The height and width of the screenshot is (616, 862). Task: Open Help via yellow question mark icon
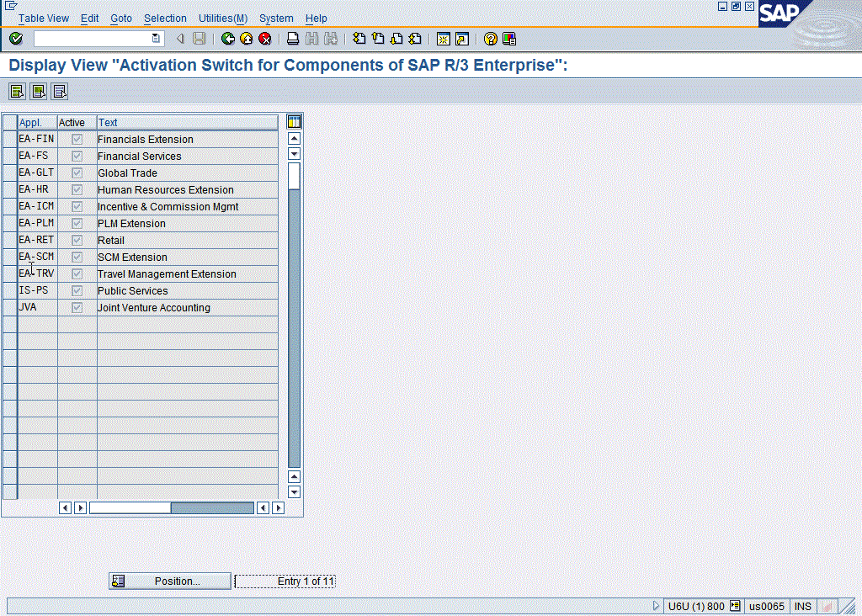490,39
